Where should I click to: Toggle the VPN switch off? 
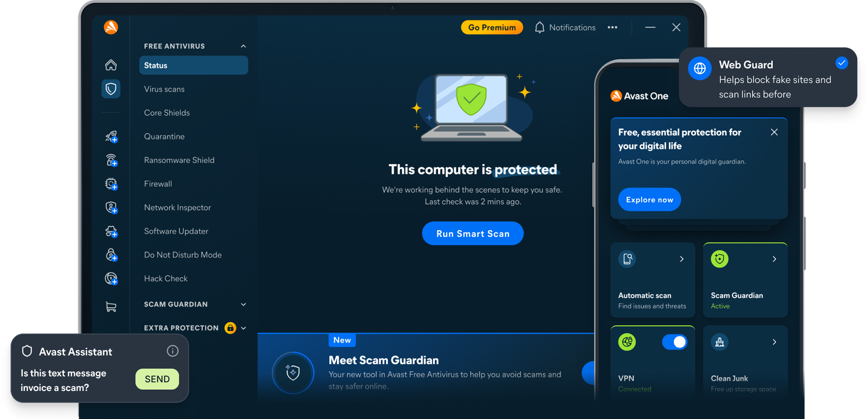(x=674, y=342)
